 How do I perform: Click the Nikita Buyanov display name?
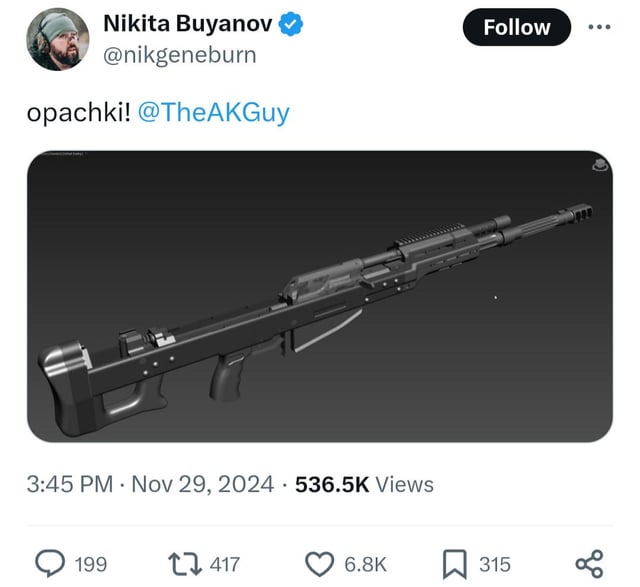coord(188,23)
